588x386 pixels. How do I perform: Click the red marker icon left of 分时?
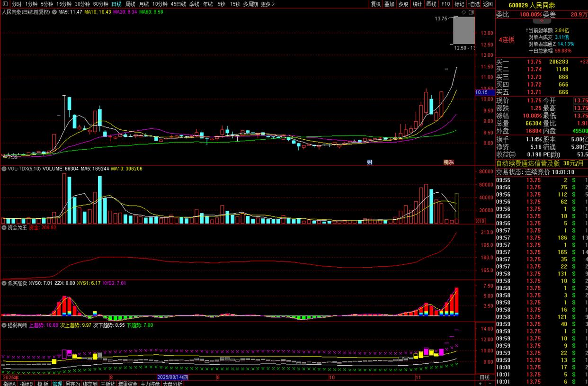pos(5,4)
